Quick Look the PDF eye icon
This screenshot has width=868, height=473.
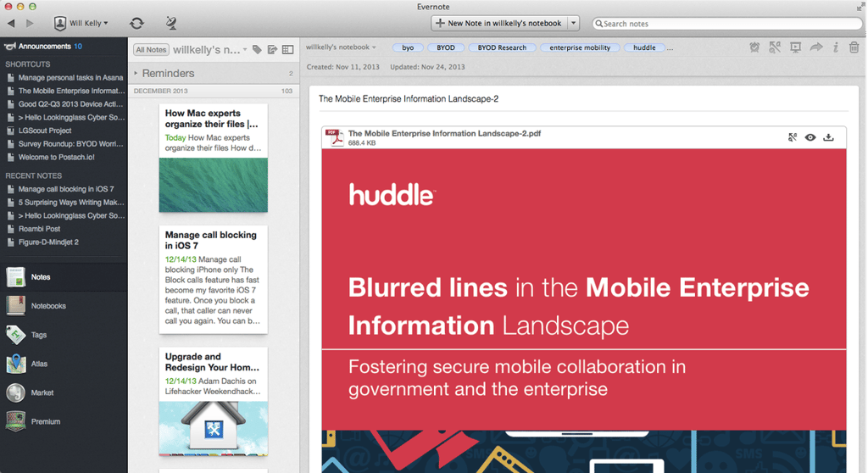point(810,137)
